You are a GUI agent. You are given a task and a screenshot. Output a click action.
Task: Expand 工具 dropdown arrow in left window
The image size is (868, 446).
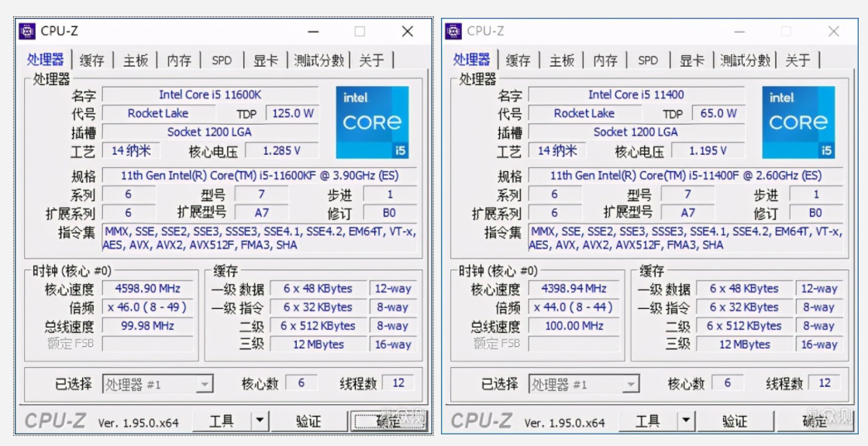[x=260, y=421]
